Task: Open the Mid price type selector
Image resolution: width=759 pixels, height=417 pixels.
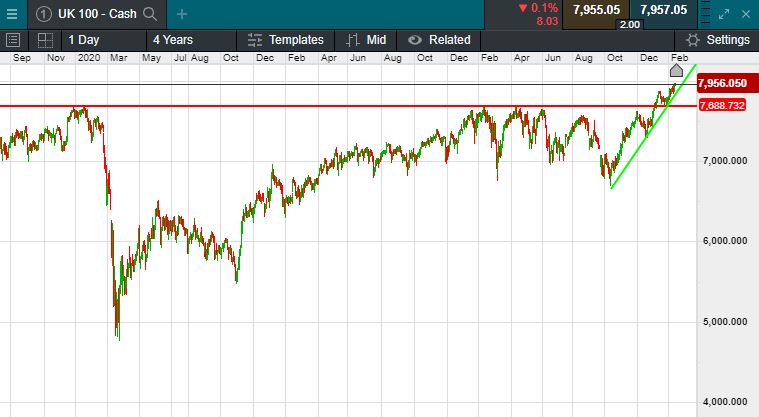Action: click(366, 40)
